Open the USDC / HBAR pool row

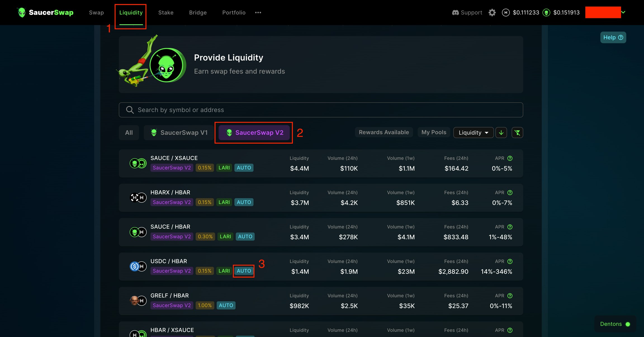321,266
